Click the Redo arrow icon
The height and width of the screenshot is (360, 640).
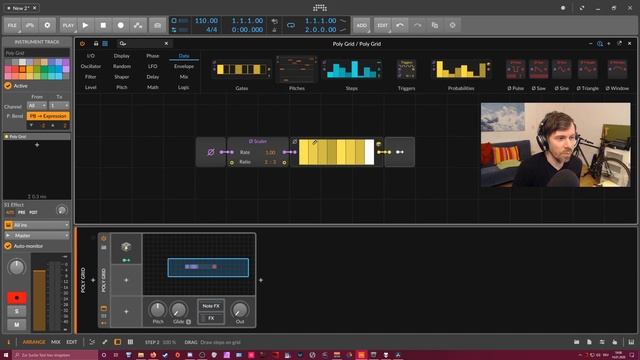click(418, 25)
